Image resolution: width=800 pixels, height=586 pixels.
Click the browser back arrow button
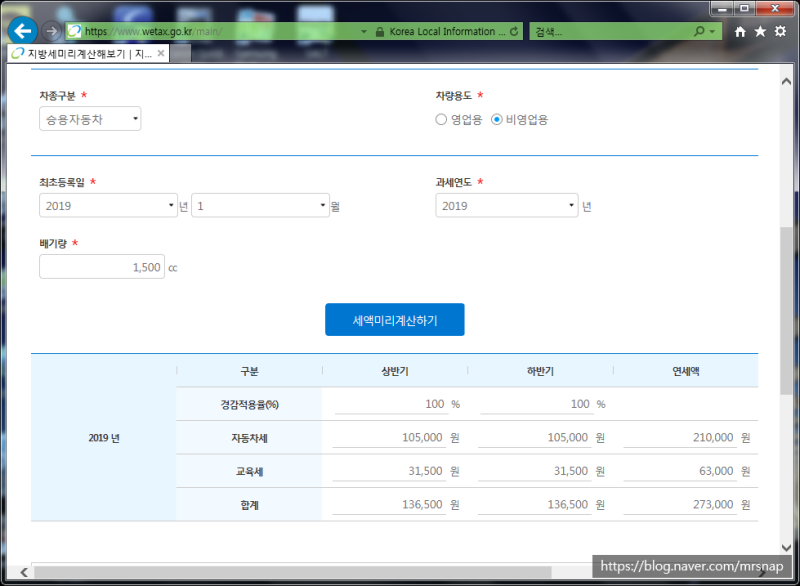pos(22,31)
